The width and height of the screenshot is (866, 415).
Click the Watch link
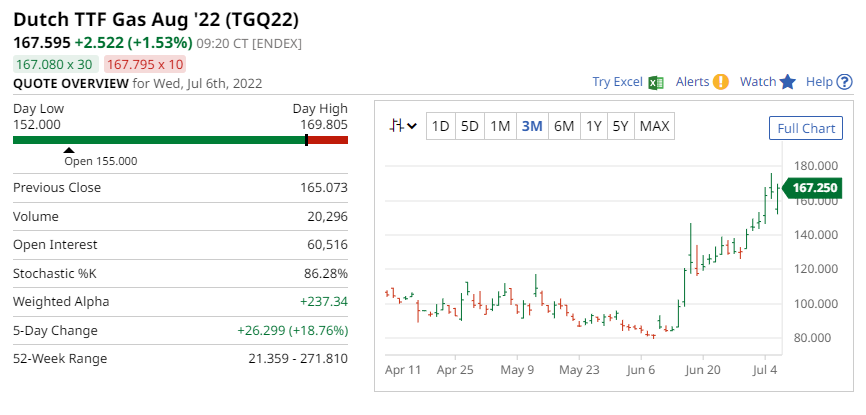pos(758,82)
